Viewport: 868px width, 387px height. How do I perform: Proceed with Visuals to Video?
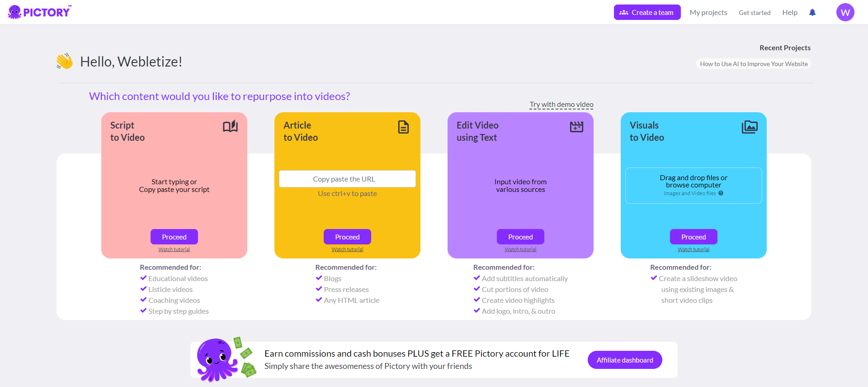click(693, 237)
